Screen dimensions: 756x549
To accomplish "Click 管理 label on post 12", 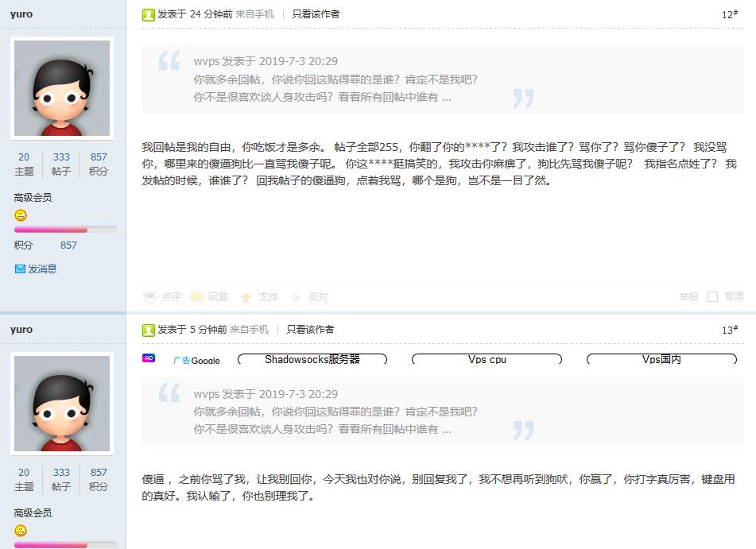I will [x=735, y=296].
